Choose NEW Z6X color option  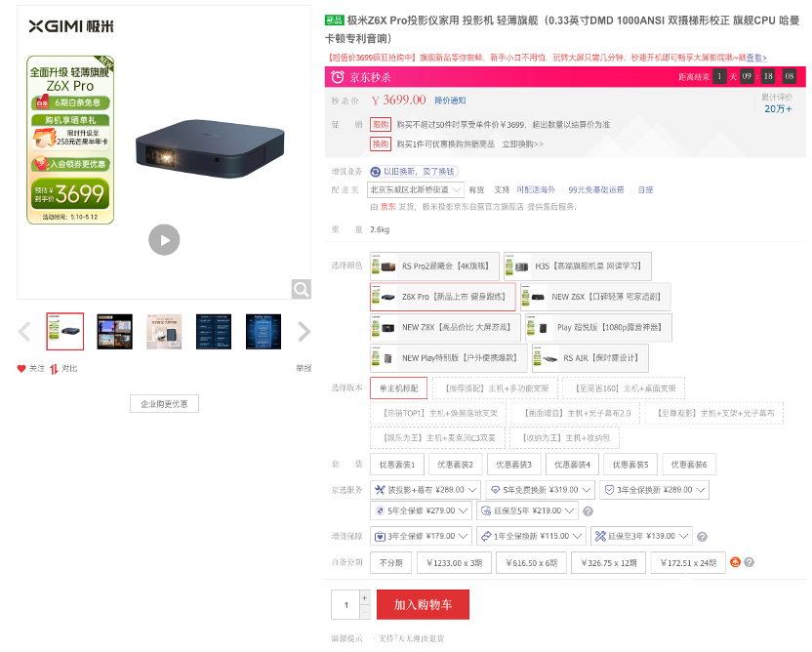coord(595,297)
